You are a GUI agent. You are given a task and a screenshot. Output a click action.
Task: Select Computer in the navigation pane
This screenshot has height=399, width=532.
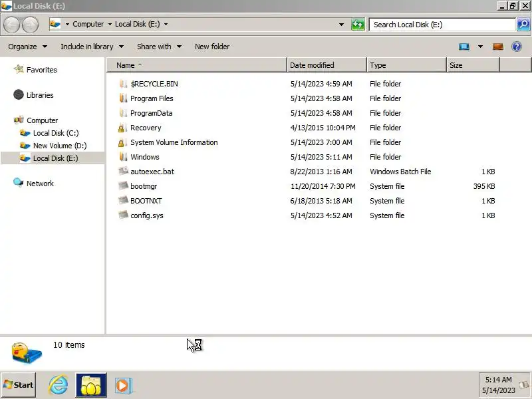tap(42, 120)
